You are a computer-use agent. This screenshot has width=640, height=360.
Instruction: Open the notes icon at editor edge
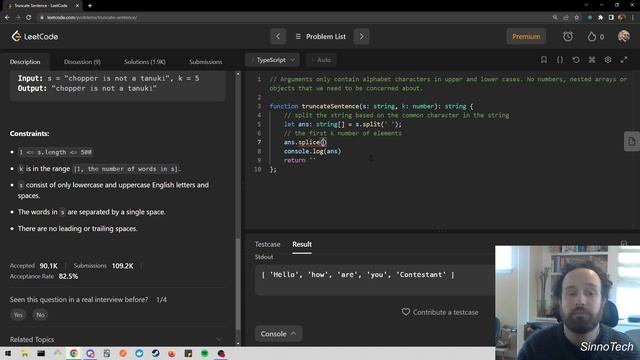click(x=632, y=141)
